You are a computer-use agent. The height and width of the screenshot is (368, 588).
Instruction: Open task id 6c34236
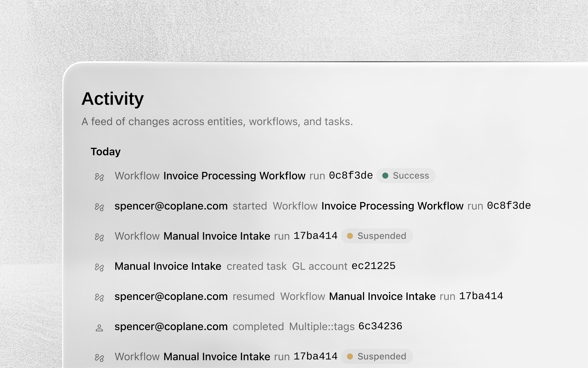click(x=380, y=326)
